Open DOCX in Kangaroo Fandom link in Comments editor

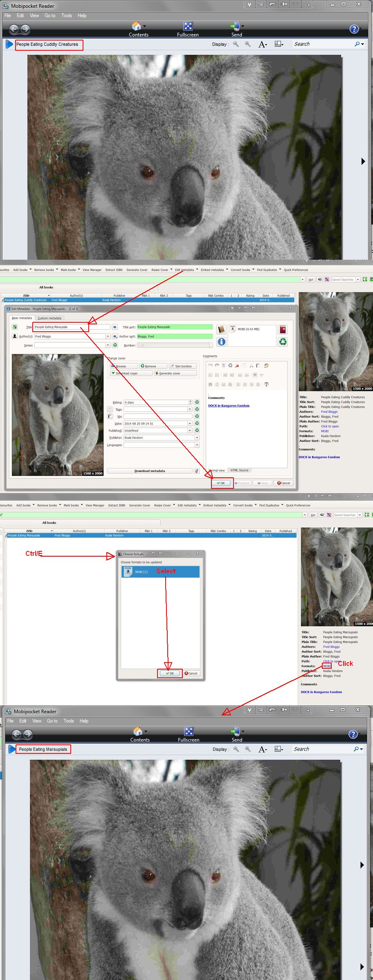point(229,406)
